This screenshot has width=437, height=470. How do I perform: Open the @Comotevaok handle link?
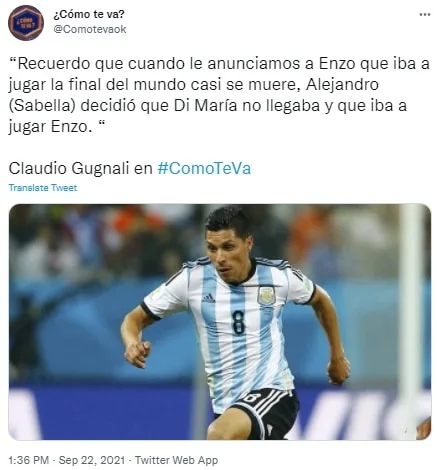90,29
